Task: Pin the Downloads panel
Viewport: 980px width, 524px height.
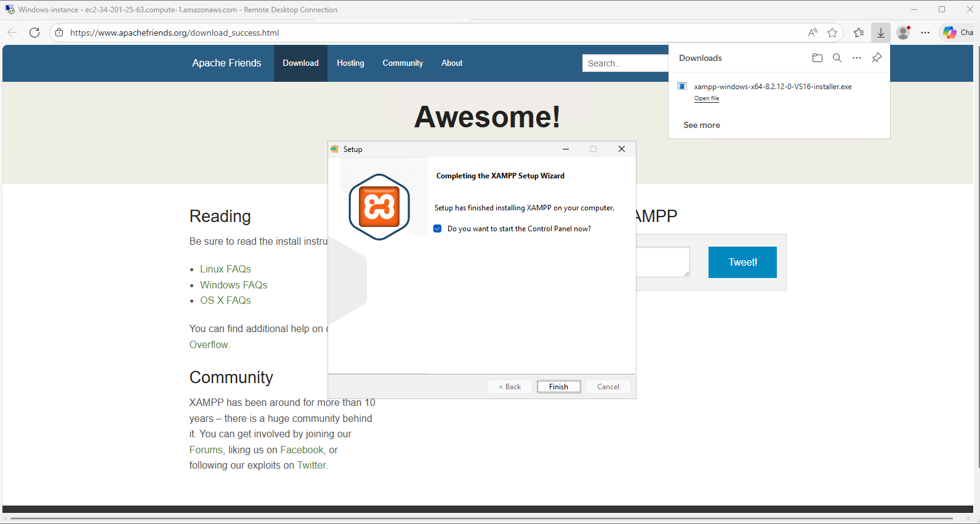Action: pos(877,58)
